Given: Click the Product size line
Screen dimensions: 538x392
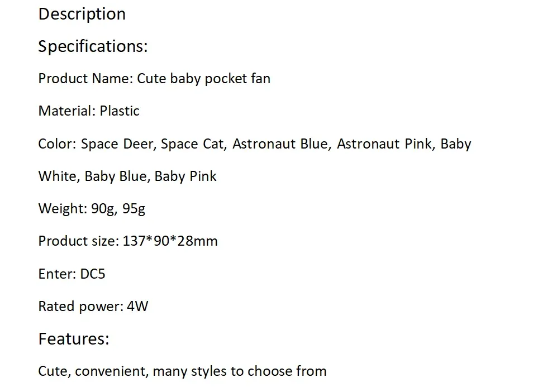Looking at the screenshot, I should (x=128, y=241).
